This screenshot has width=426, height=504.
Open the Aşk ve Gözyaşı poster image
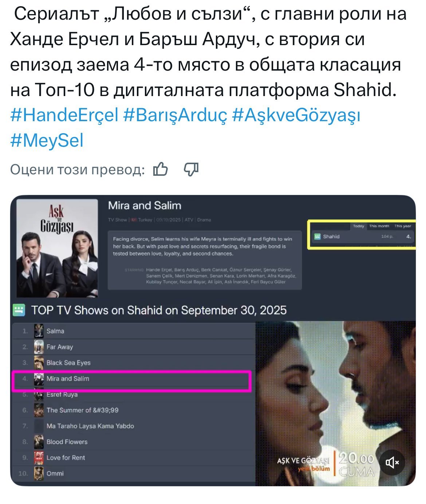click(57, 248)
